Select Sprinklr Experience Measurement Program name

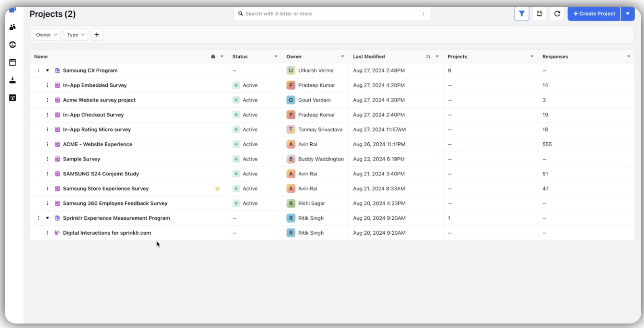coord(116,218)
